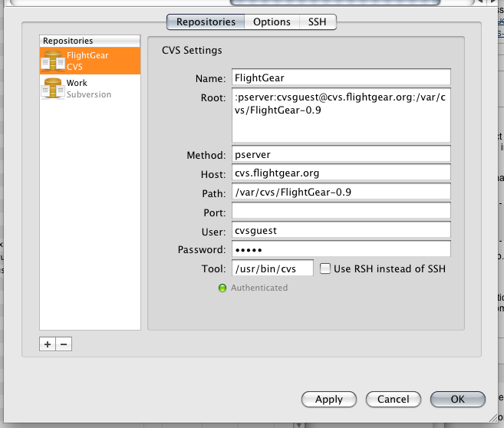Focus the empty Port field
Screen dimensions: 504x428
coord(340,211)
